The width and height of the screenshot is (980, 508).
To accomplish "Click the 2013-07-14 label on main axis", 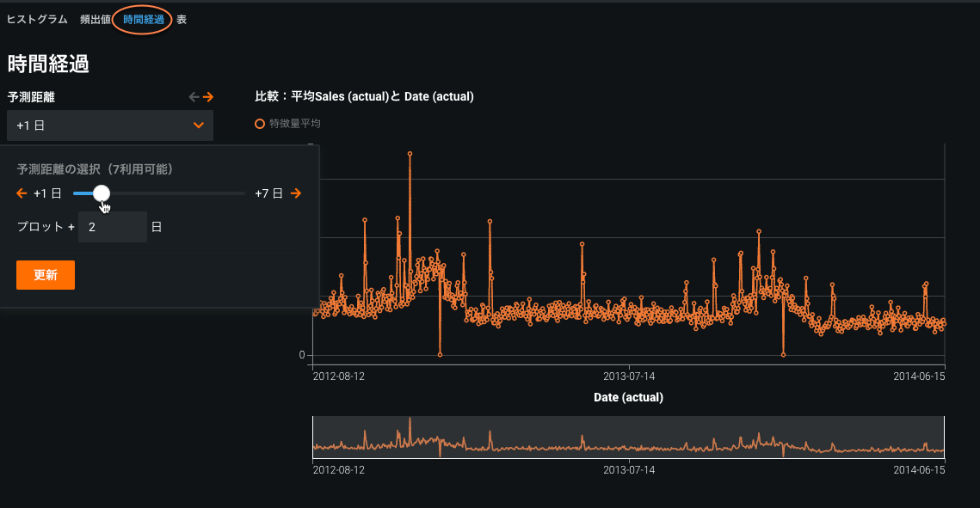I will coord(629,376).
